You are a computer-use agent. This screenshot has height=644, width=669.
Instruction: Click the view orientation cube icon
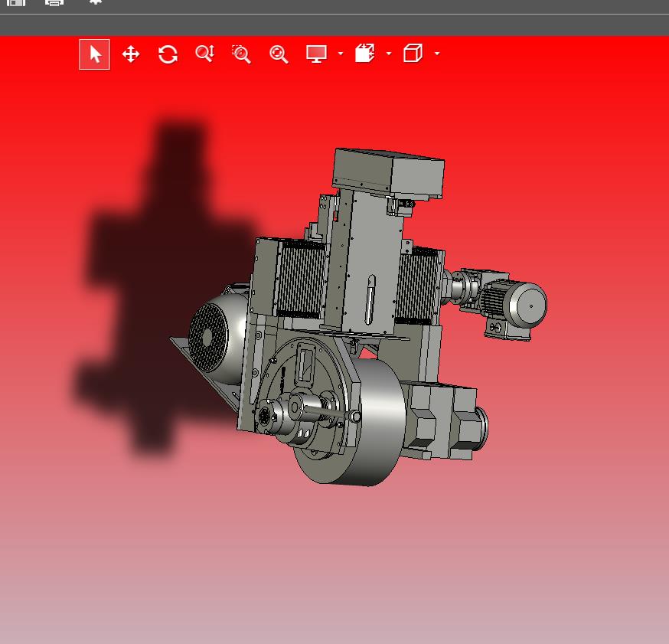tap(413, 54)
